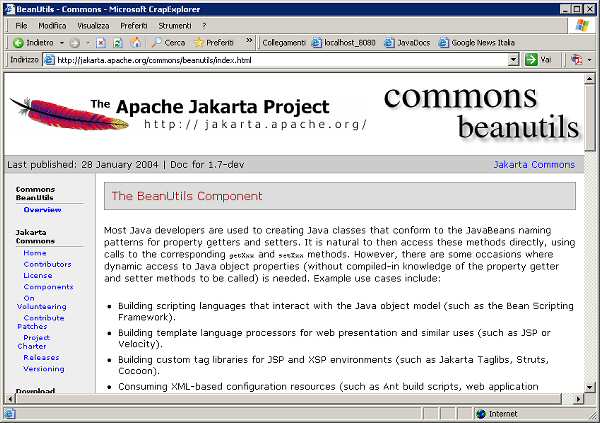Image resolution: width=600 pixels, height=423 pixels.
Task: Open the License sidebar link
Action: 38,275
